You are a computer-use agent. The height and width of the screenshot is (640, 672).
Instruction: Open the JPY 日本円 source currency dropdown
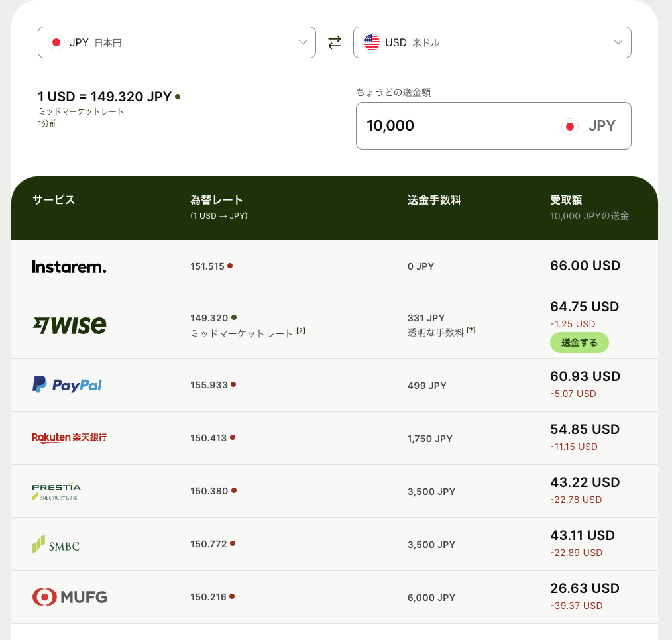(176, 42)
